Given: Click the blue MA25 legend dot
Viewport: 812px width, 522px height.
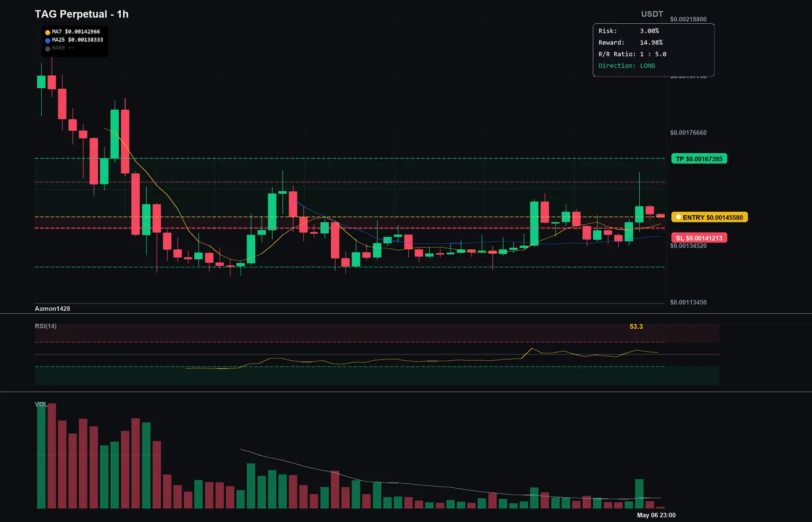Looking at the screenshot, I should click(48, 41).
